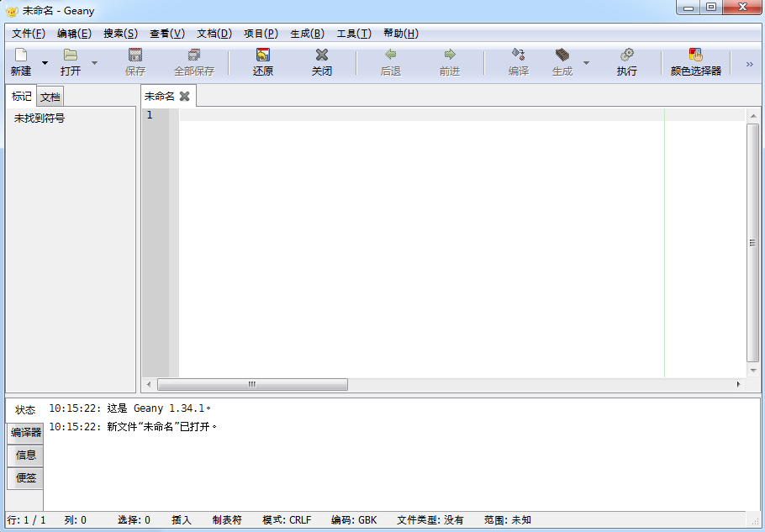The image size is (765, 532).
Task: Maximize the Geany window
Action: click(x=711, y=8)
